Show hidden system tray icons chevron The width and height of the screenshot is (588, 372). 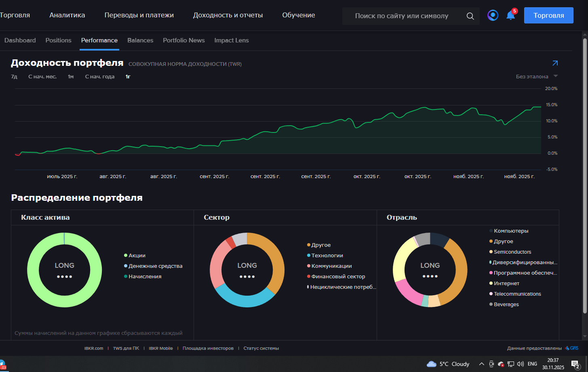tap(481, 364)
